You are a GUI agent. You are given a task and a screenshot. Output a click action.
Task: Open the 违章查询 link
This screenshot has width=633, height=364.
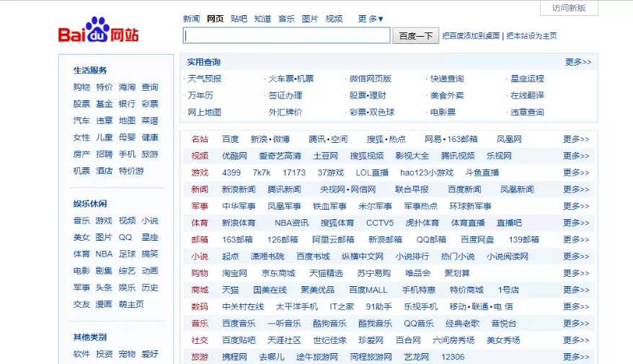click(x=527, y=112)
